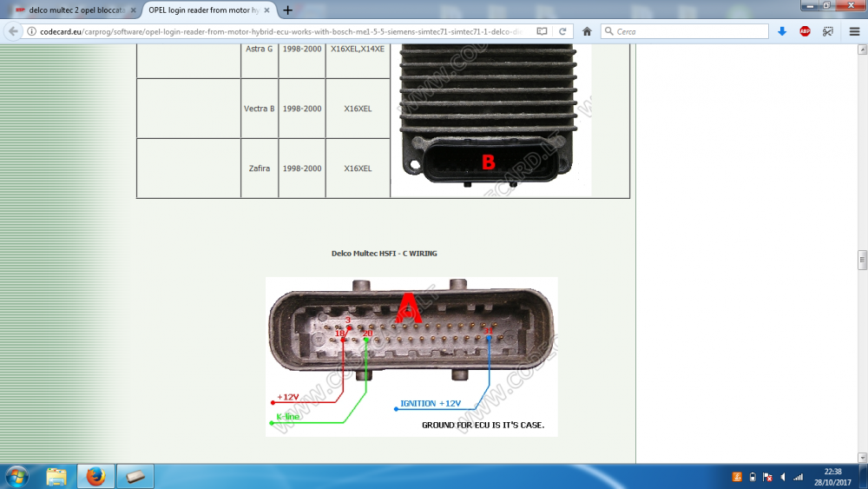
Task: Open the Firefox hamburger menu
Action: tap(854, 31)
